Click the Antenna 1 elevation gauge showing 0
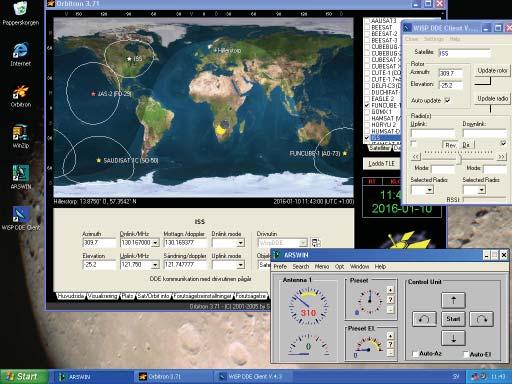The image size is (512, 384). pyautogui.click(x=308, y=345)
